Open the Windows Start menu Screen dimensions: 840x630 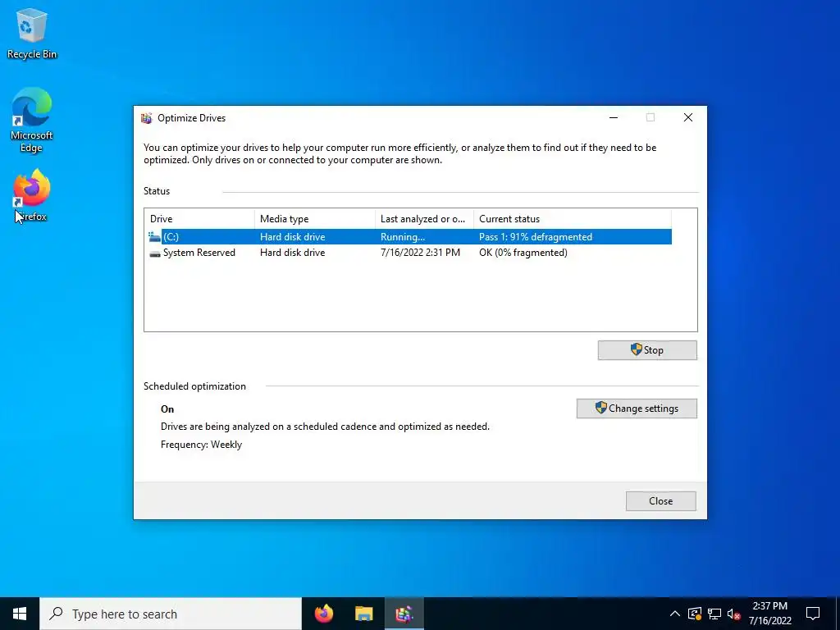(x=20, y=614)
